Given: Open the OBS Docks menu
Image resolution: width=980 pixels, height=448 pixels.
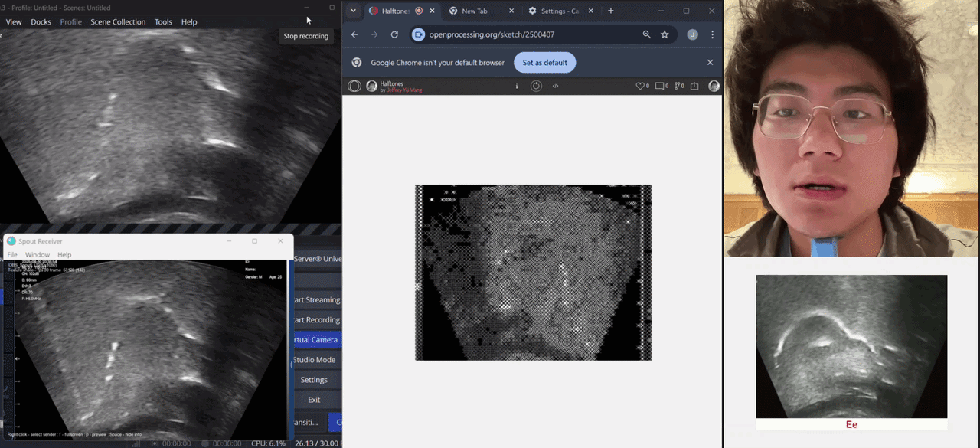Looking at the screenshot, I should (x=41, y=21).
